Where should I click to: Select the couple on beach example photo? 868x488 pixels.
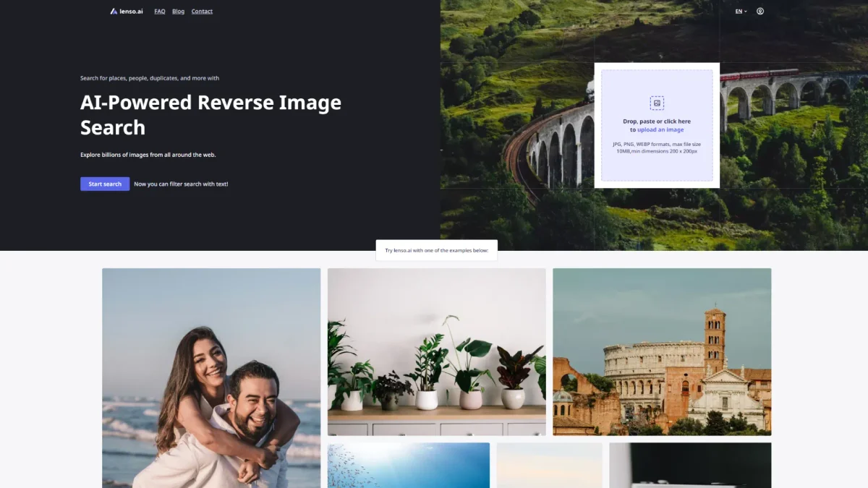(211, 377)
